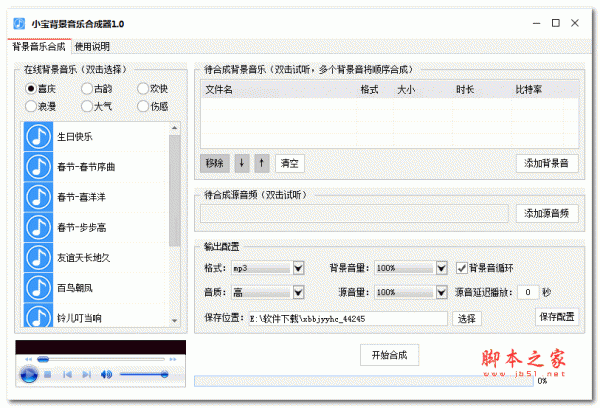Click the music list scroll-up arrow

coord(174,128)
